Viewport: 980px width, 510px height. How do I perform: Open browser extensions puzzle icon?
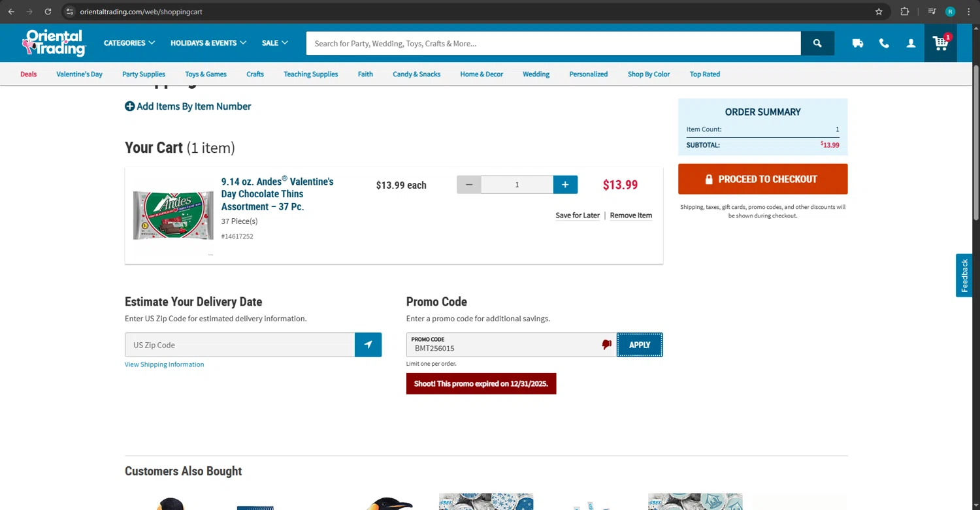coord(904,12)
